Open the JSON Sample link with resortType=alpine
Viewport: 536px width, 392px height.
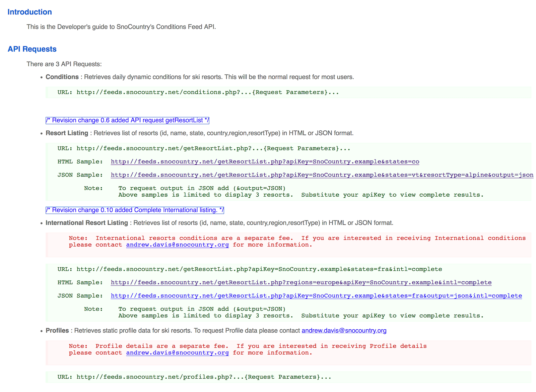click(322, 175)
